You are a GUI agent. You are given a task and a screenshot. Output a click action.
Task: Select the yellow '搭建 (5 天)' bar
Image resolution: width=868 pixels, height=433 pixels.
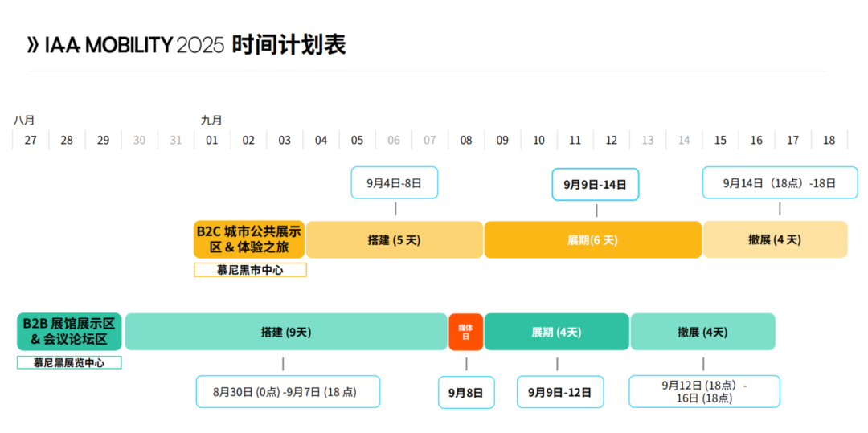395,239
